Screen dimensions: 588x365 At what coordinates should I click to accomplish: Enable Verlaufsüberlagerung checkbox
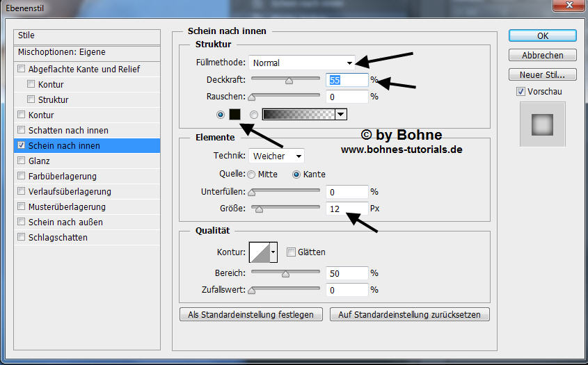[22, 191]
